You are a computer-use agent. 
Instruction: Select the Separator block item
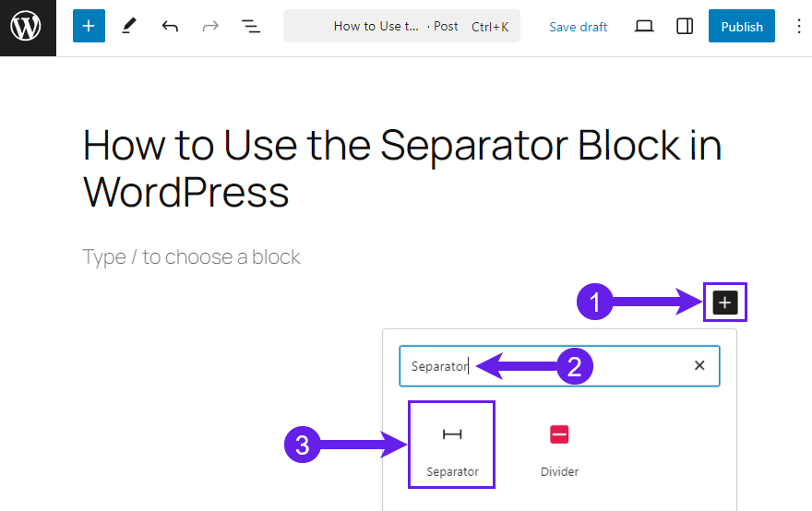click(452, 445)
